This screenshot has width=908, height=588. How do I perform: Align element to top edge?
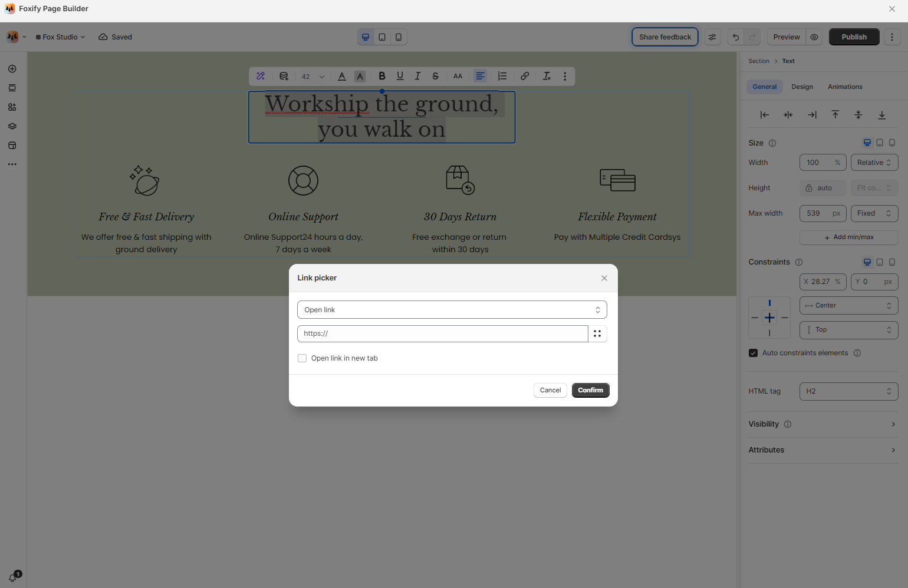(835, 115)
